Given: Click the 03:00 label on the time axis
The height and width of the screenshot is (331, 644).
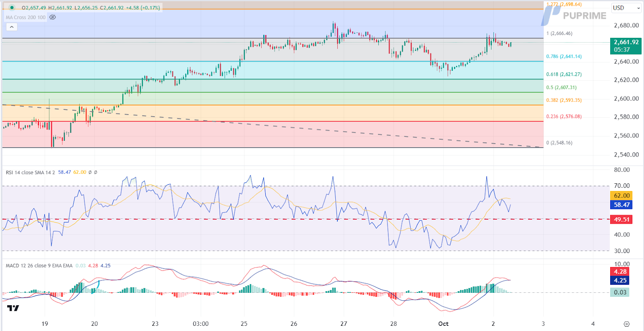Looking at the screenshot, I should tap(200, 324).
